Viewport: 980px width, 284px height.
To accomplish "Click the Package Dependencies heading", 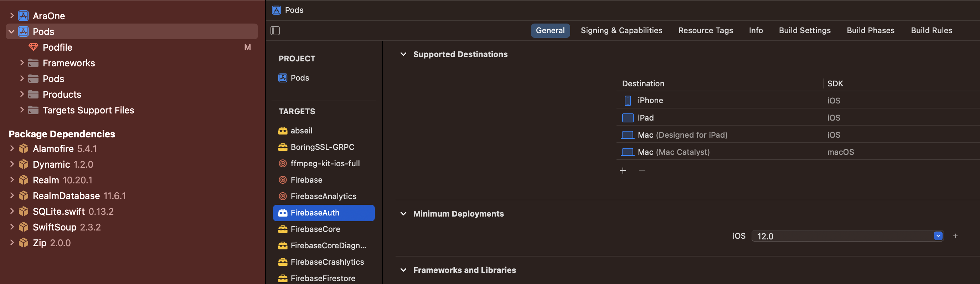I will coord(62,134).
